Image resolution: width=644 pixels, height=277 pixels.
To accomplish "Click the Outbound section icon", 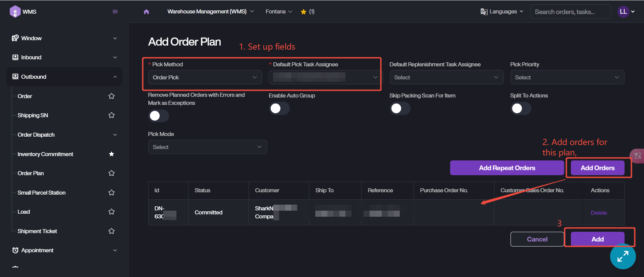I will pyautogui.click(x=15, y=77).
